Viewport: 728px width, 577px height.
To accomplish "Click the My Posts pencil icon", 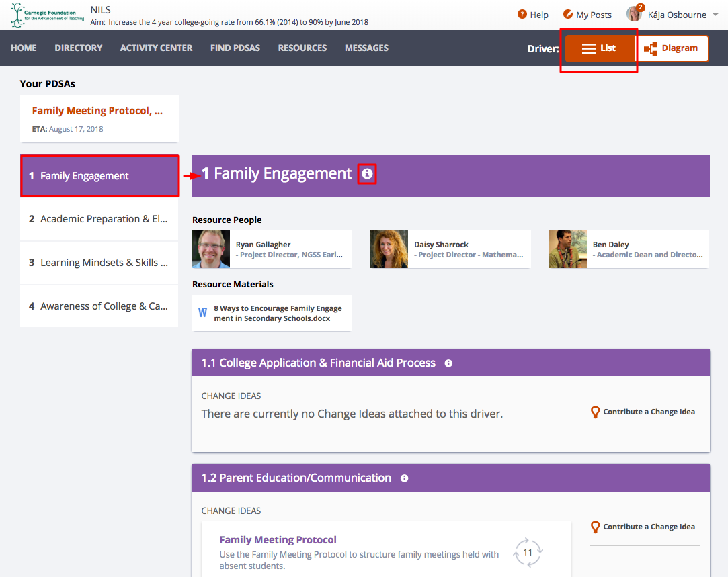I will (567, 14).
